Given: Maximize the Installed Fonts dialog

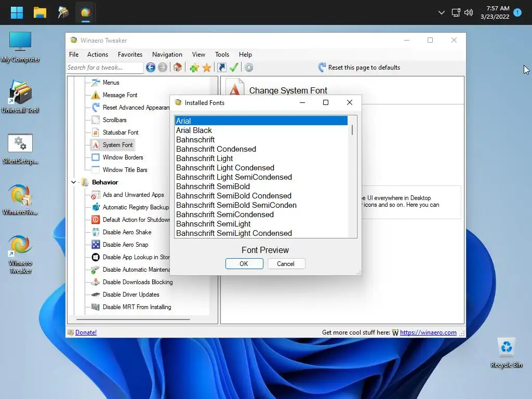Looking at the screenshot, I should 326,102.
